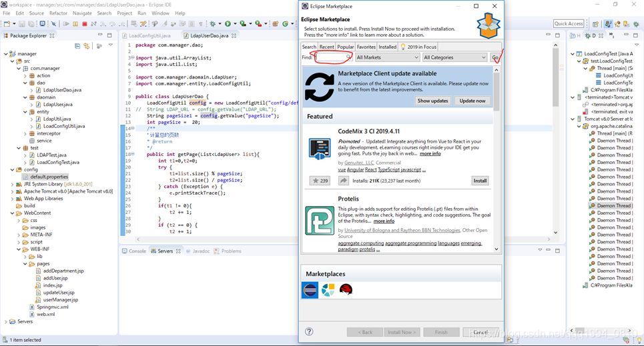Open the Window menu

pos(160,13)
